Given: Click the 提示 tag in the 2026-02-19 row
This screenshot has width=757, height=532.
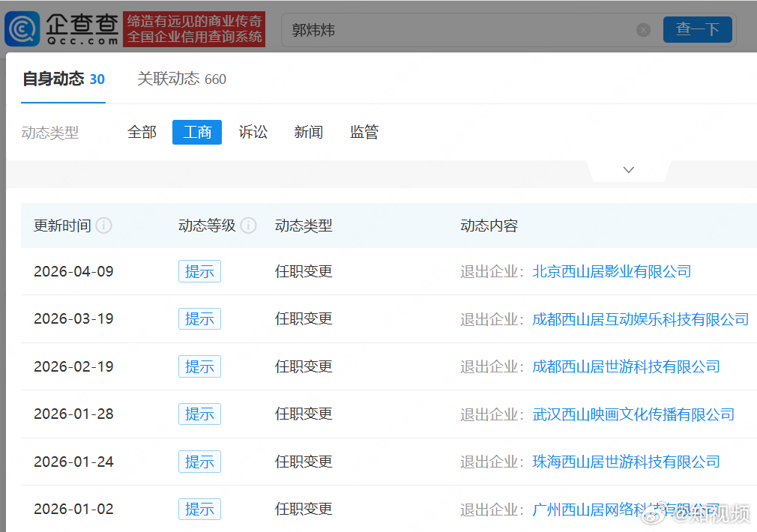Looking at the screenshot, I should point(199,366).
